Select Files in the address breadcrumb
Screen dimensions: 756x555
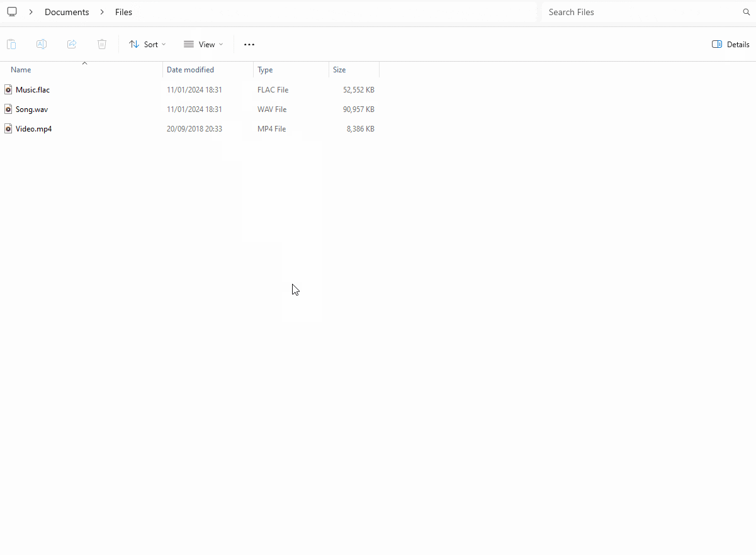[x=123, y=11]
